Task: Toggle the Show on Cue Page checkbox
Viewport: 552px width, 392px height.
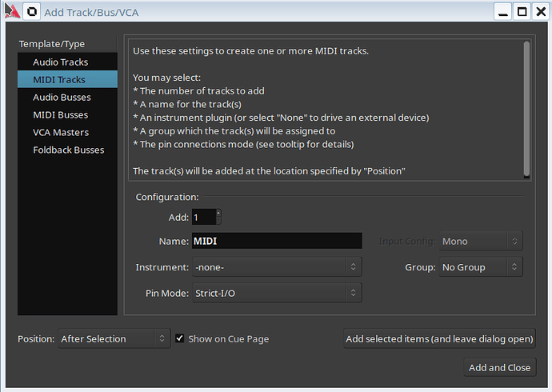Action: pos(180,338)
